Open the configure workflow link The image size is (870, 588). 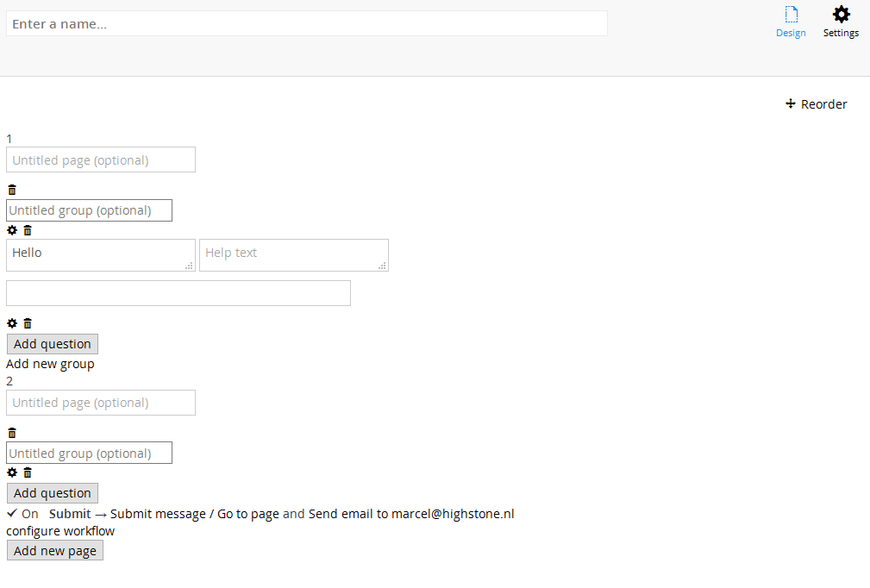coord(60,531)
